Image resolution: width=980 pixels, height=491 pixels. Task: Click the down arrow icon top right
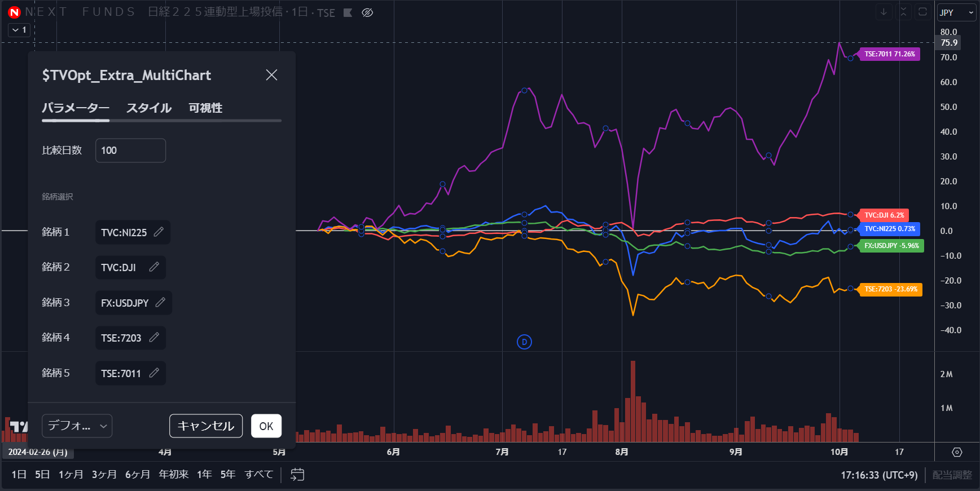(884, 12)
